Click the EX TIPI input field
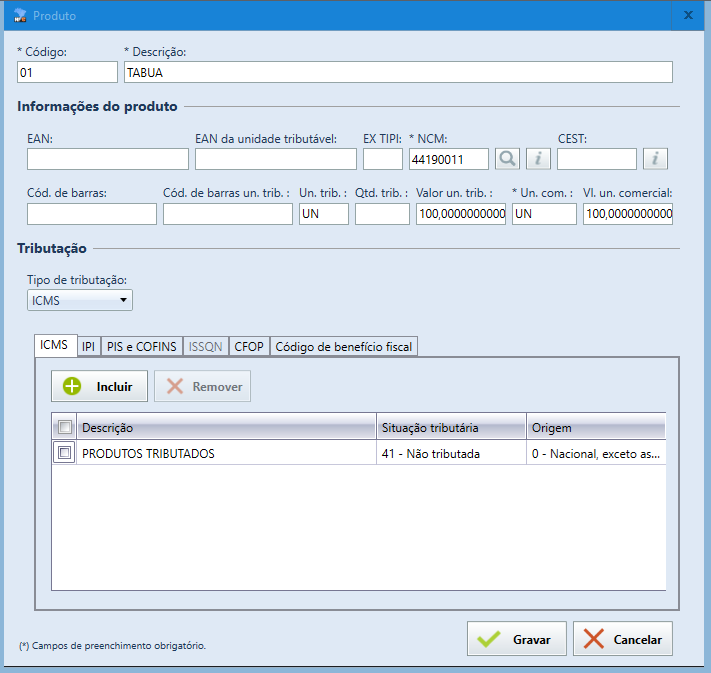 pos(383,159)
